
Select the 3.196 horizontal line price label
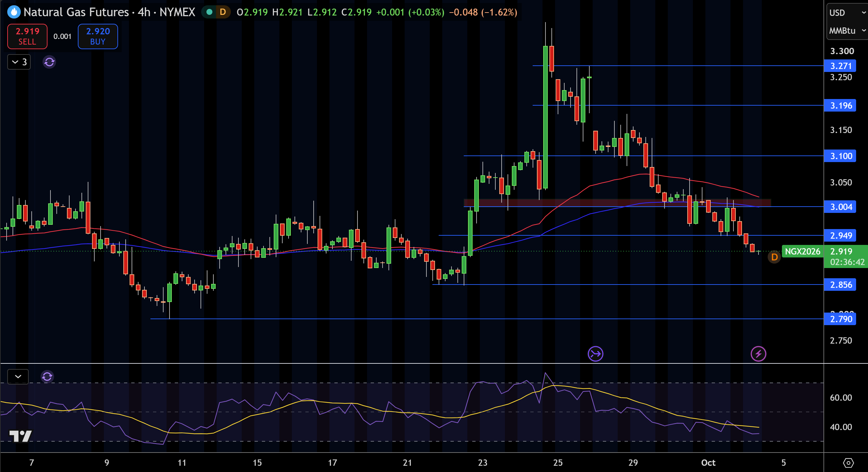tap(840, 106)
